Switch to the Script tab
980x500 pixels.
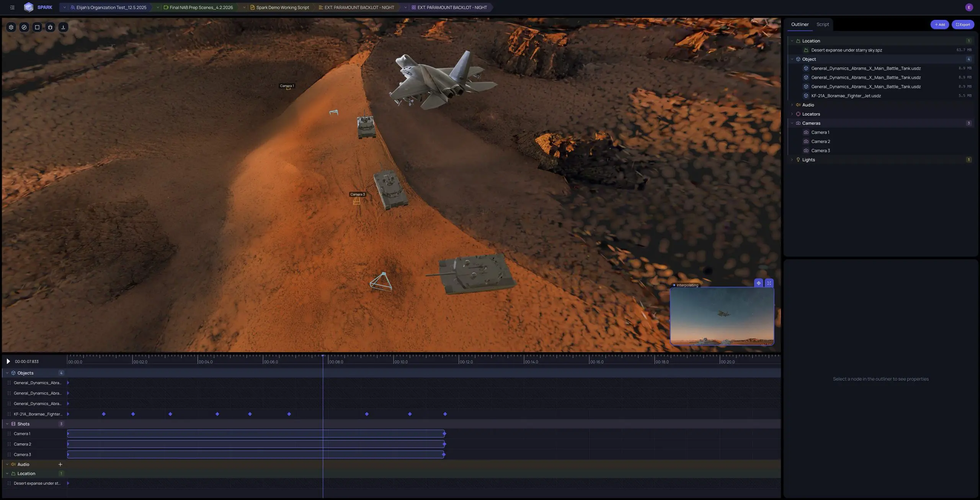pos(822,25)
